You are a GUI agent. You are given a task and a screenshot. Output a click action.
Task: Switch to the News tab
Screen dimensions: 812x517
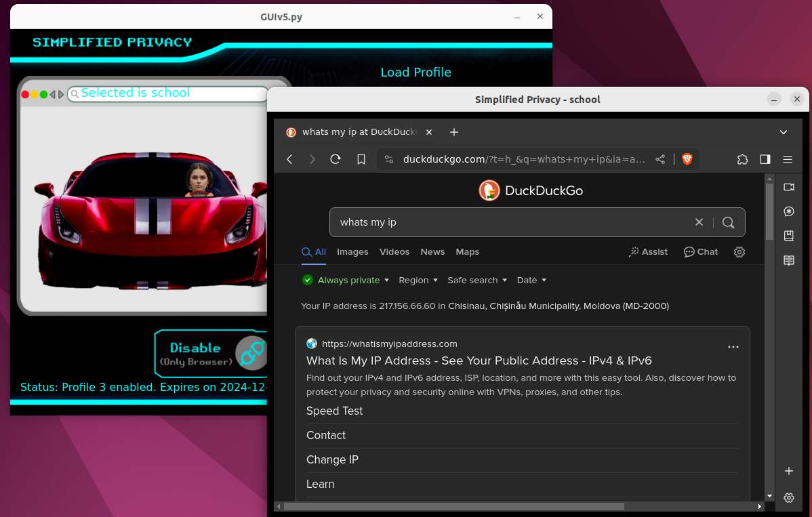432,252
